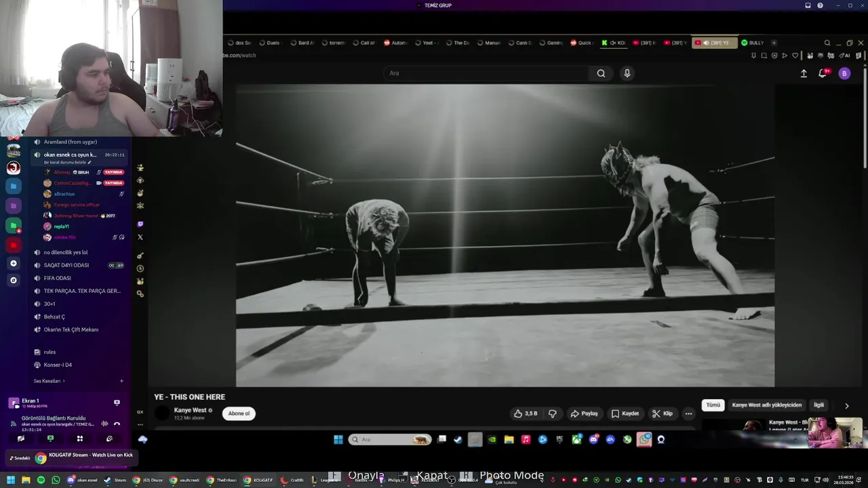The image size is (868, 488).
Task: Dislike the YE video
Action: [552, 413]
